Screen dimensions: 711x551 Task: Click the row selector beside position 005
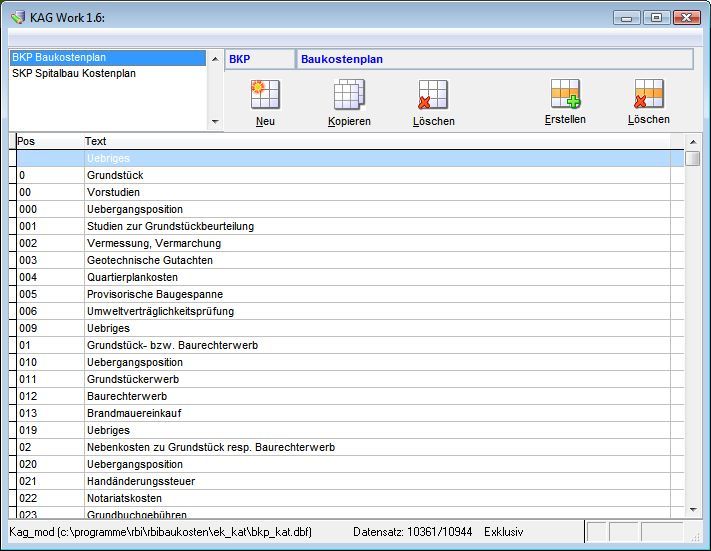(13, 294)
